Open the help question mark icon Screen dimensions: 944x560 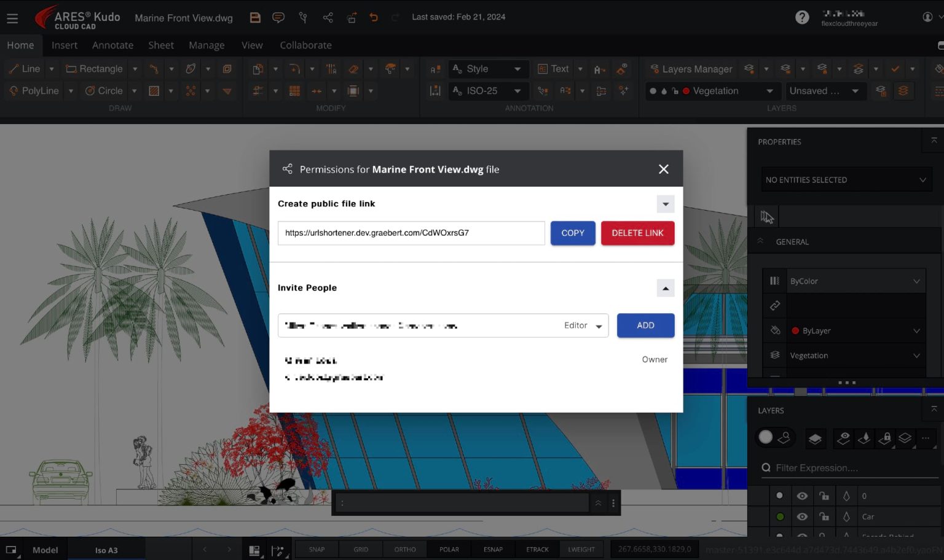pos(802,17)
